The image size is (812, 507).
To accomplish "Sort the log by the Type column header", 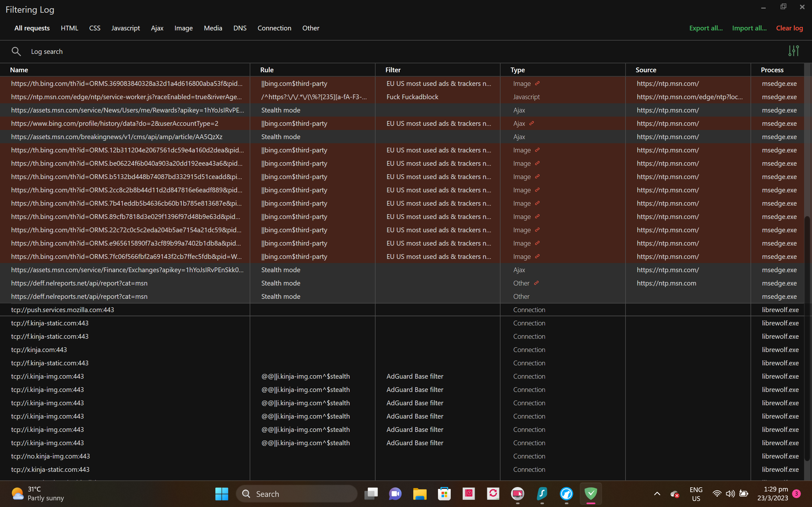I will [x=517, y=70].
